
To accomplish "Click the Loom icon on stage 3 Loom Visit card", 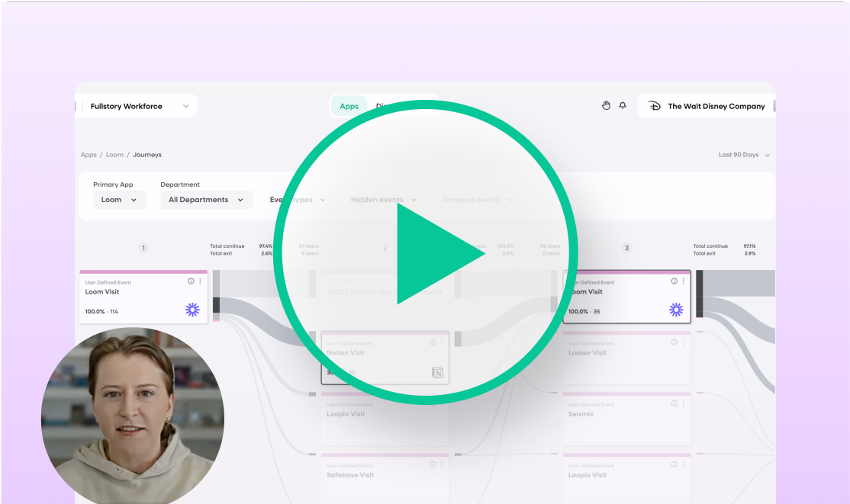I will 676,308.
